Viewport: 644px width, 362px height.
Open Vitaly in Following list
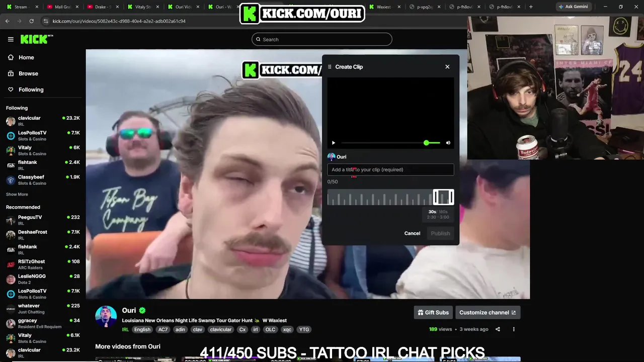tap(43, 150)
